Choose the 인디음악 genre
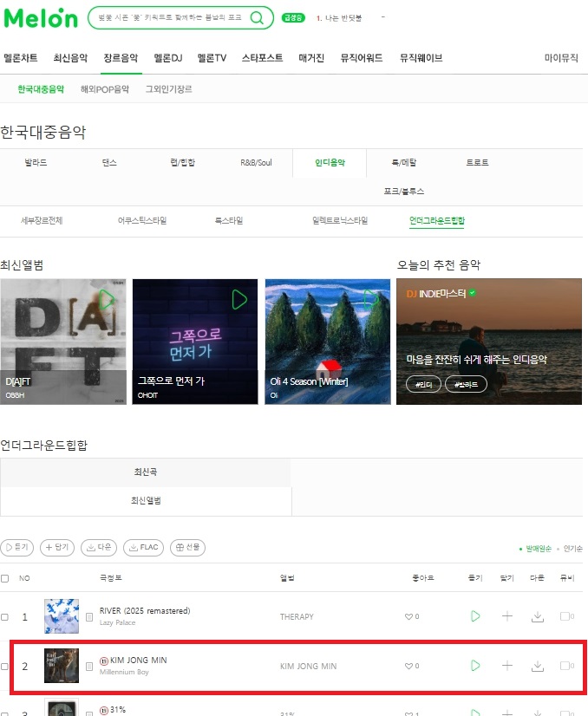The image size is (588, 716). coord(330,163)
